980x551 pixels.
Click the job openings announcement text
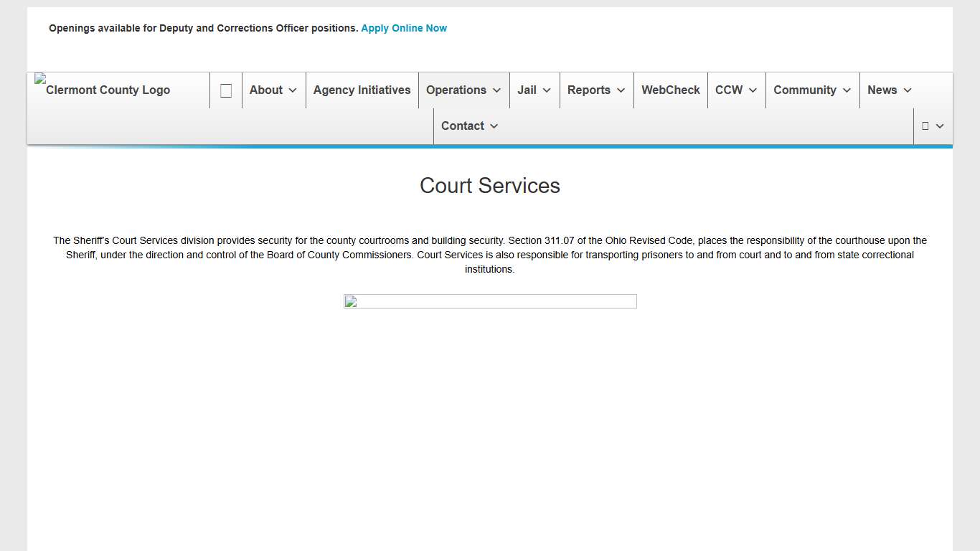pos(203,28)
